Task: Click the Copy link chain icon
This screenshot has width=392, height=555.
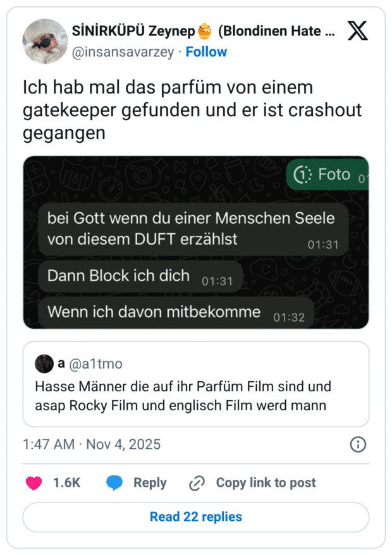Action: pyautogui.click(x=196, y=482)
